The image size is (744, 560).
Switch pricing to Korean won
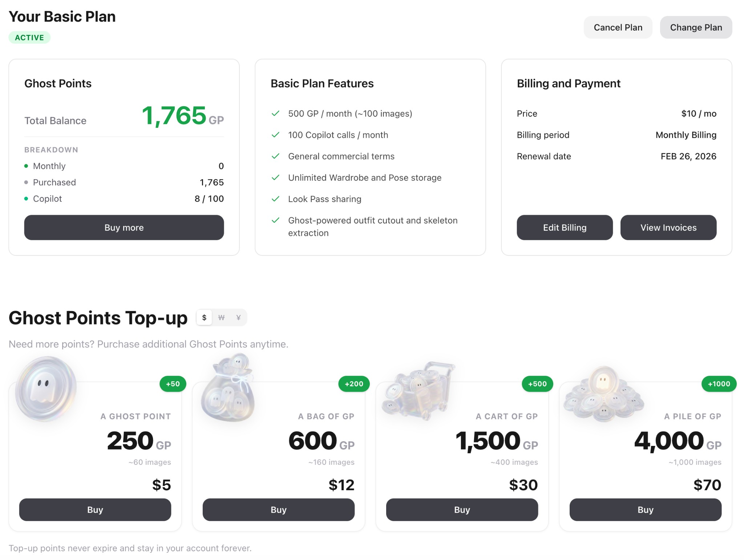click(x=221, y=317)
